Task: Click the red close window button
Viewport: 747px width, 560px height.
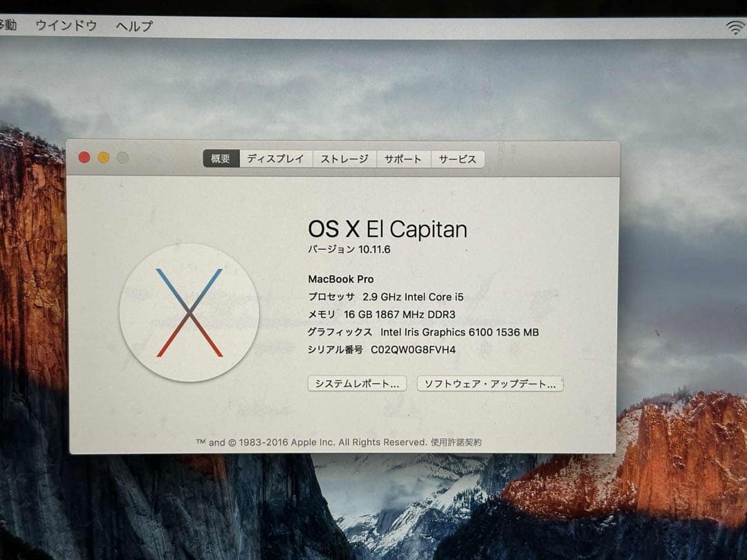Action: click(84, 157)
